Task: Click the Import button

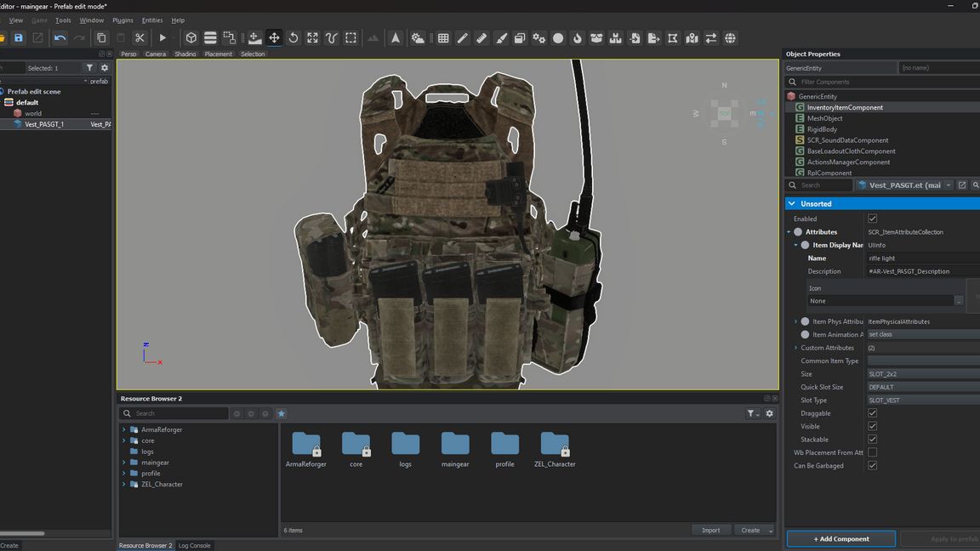Action: [710, 531]
